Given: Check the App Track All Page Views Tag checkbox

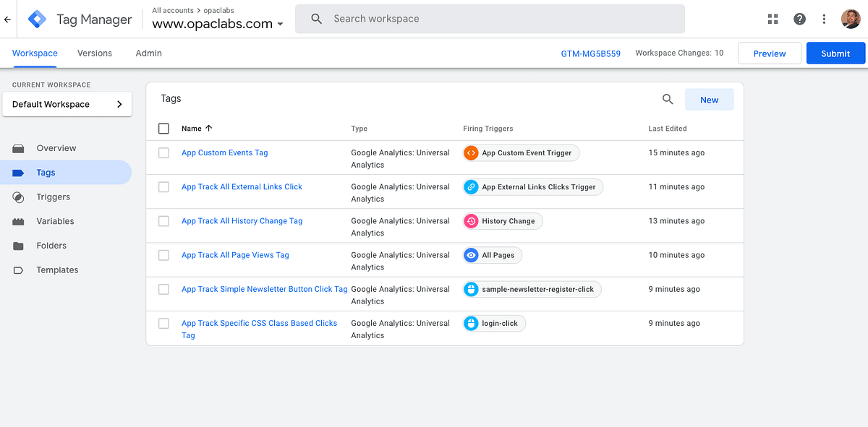Looking at the screenshot, I should (163, 255).
